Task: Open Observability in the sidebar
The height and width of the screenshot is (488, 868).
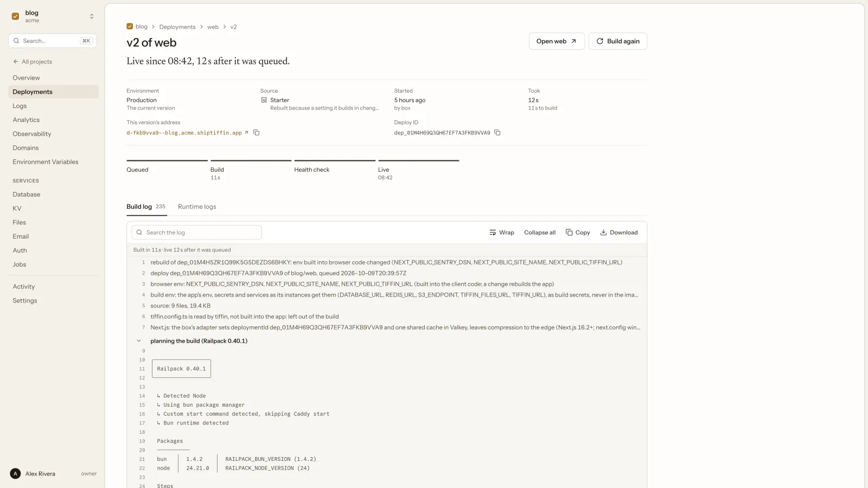Action: coord(53,134)
